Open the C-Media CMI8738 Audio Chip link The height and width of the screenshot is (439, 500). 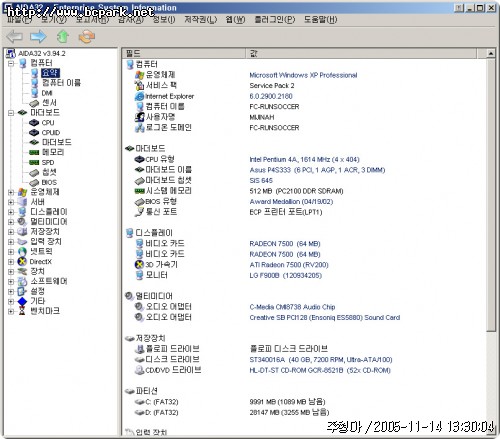(x=292, y=307)
